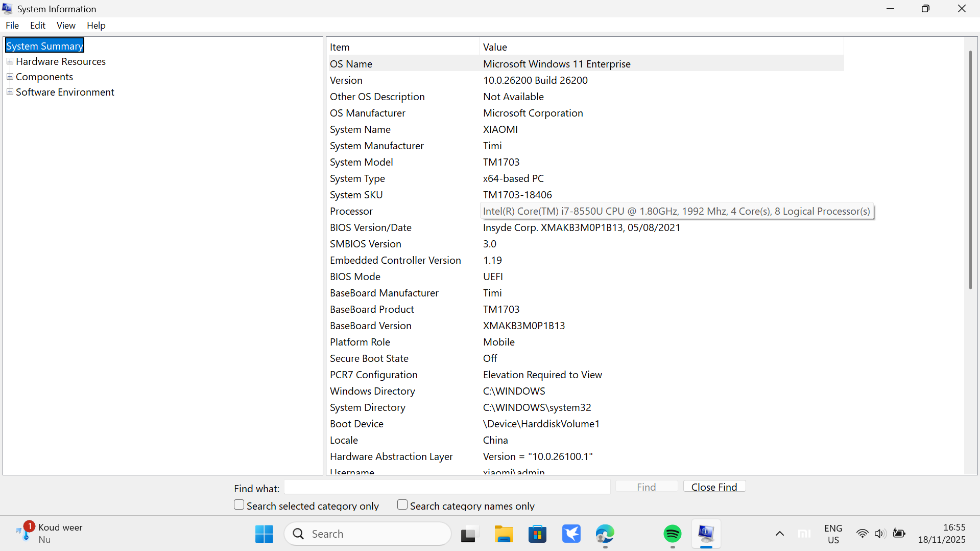The height and width of the screenshot is (551, 980).
Task: Select the BIOS Mode row
Action: point(585,277)
